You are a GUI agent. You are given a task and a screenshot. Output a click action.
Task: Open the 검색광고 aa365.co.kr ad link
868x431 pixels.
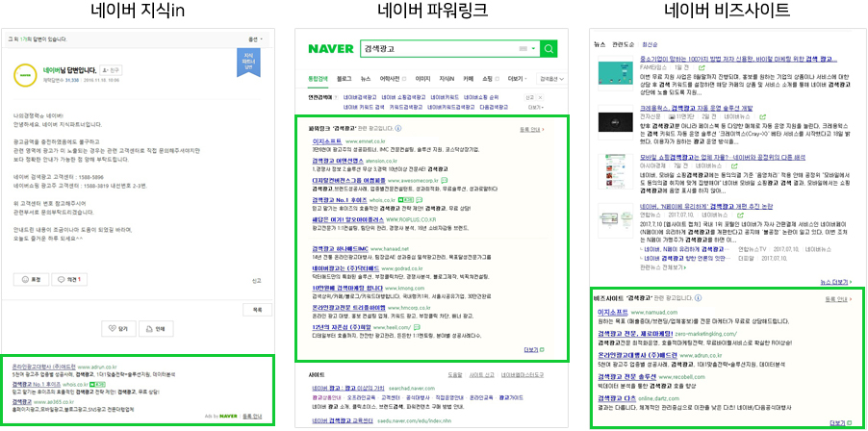[21, 402]
